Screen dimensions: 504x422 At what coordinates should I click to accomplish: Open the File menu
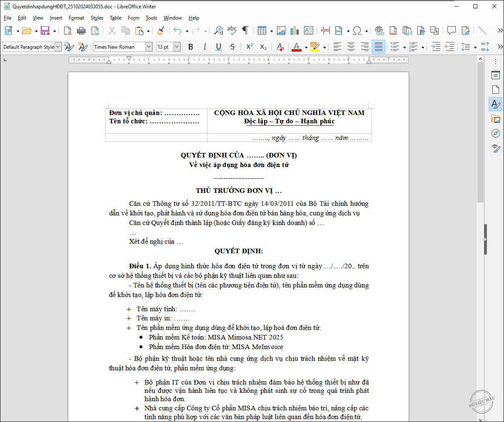coord(7,18)
